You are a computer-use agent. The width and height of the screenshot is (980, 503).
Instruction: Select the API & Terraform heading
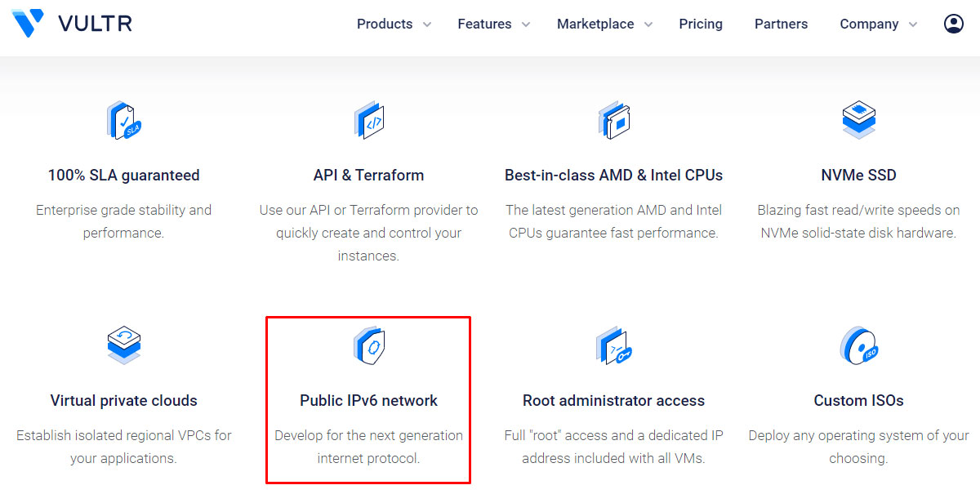(369, 176)
